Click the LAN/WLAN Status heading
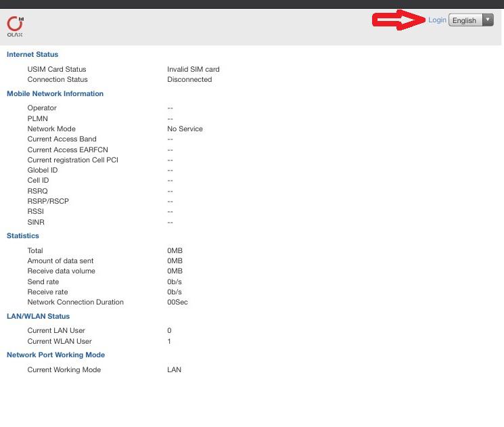This screenshot has height=427, width=504. pos(39,316)
